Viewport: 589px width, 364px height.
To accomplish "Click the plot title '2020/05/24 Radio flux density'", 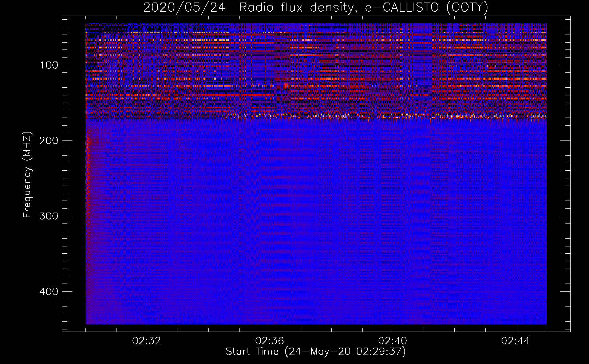I will click(316, 7).
